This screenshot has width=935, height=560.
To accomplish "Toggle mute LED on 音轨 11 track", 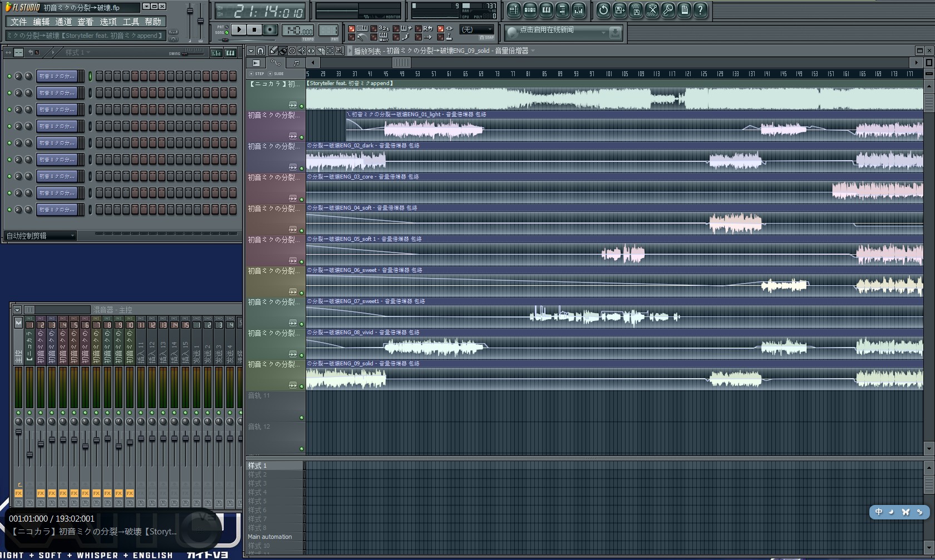I will (x=302, y=417).
